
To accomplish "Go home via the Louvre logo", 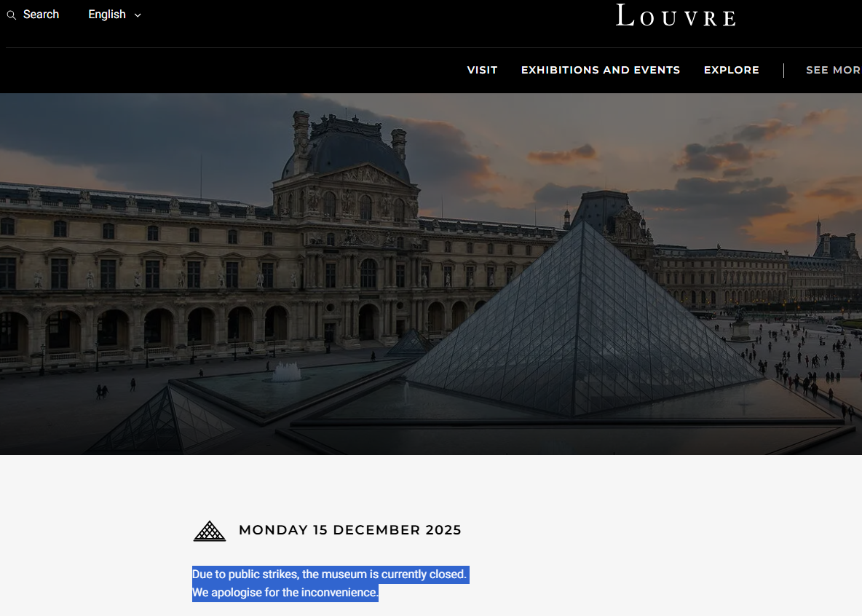I will pyautogui.click(x=676, y=15).
